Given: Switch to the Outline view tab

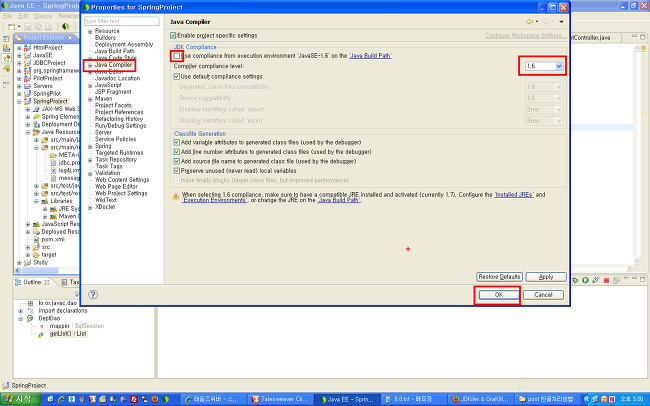Looking at the screenshot, I should (32, 282).
